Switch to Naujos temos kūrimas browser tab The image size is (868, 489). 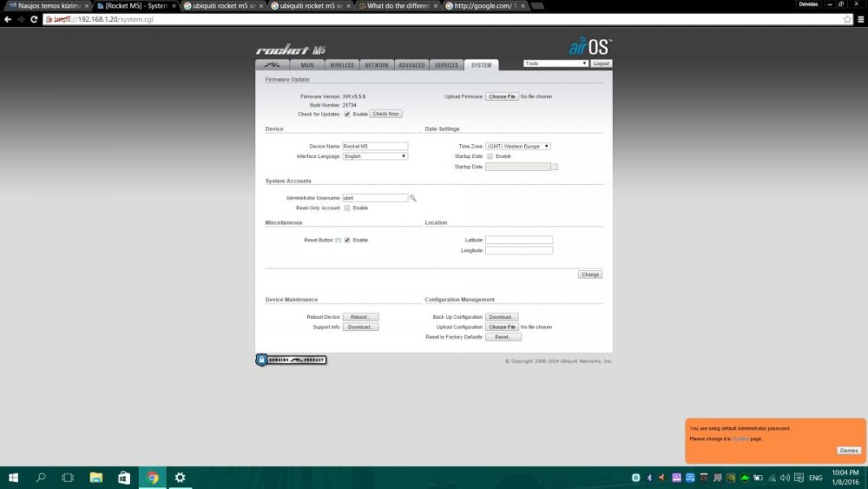(x=48, y=5)
